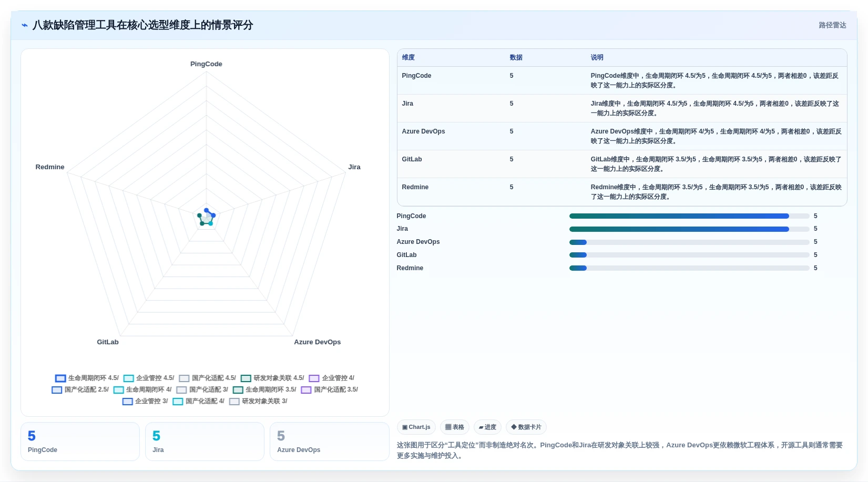Toggle legend item 生命周期闭环 4.5/

(x=87, y=378)
